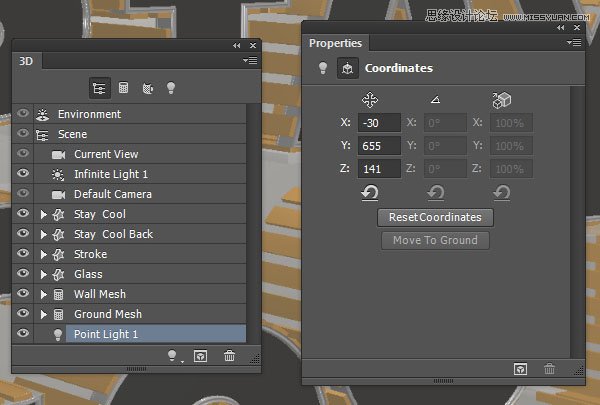600x405 pixels.
Task: Delete selected item using 3D panel trash
Action: [230, 356]
